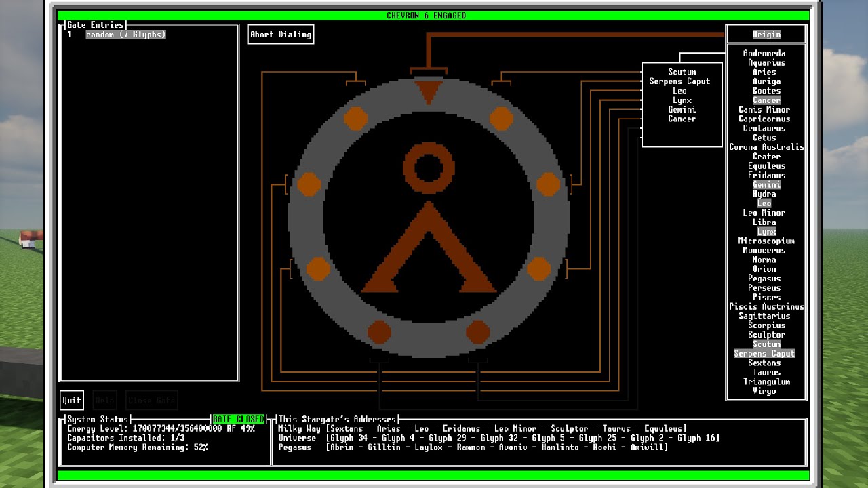Image resolution: width=868 pixels, height=488 pixels.
Task: Click the Quit button
Action: click(x=72, y=400)
